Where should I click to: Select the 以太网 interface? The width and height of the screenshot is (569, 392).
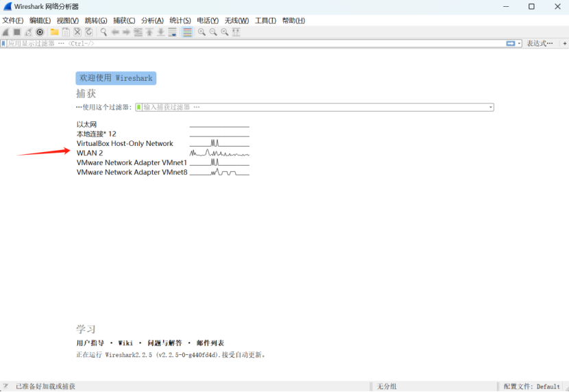(x=86, y=124)
